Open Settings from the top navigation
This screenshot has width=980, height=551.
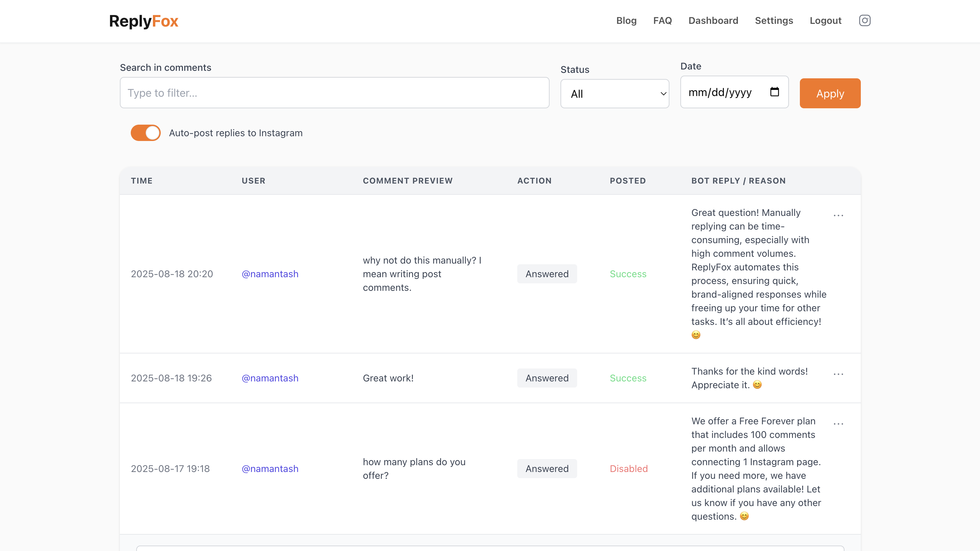pos(774,20)
